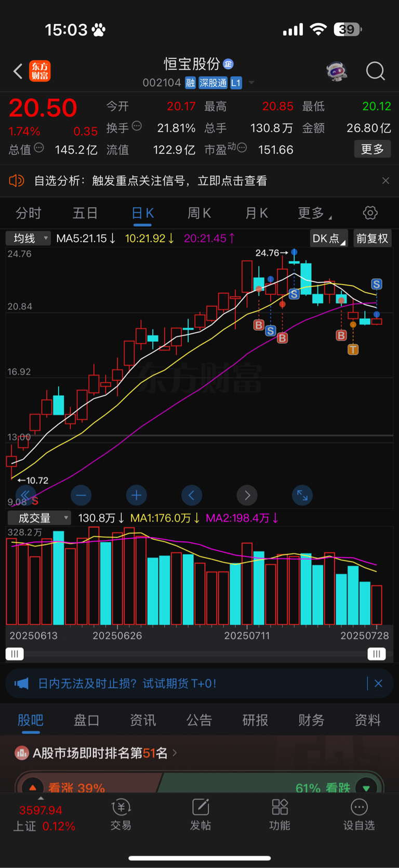Switch to 资讯 tab
Screen dimensions: 399x868
point(143,720)
